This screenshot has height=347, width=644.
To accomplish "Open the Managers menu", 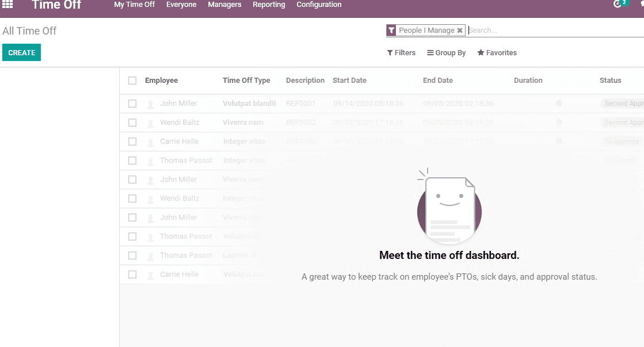I will point(224,5).
